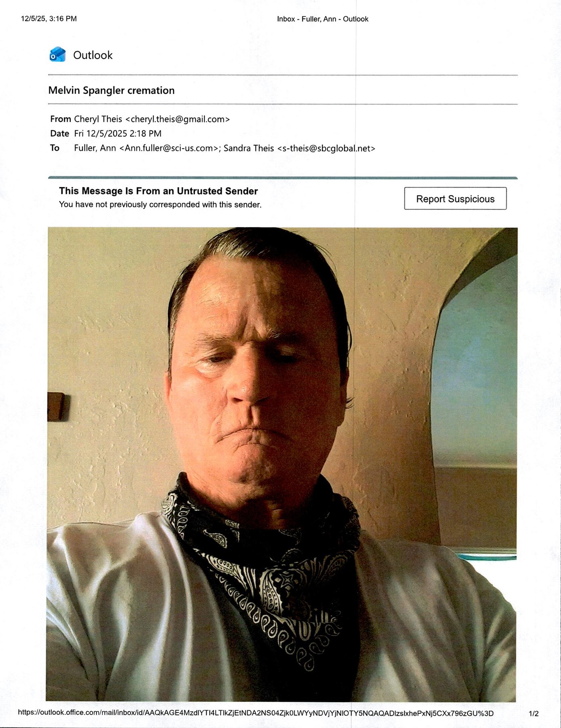Open the s-theis@sbcglobal.net address
Screen dimensions: 561x728
(326, 148)
